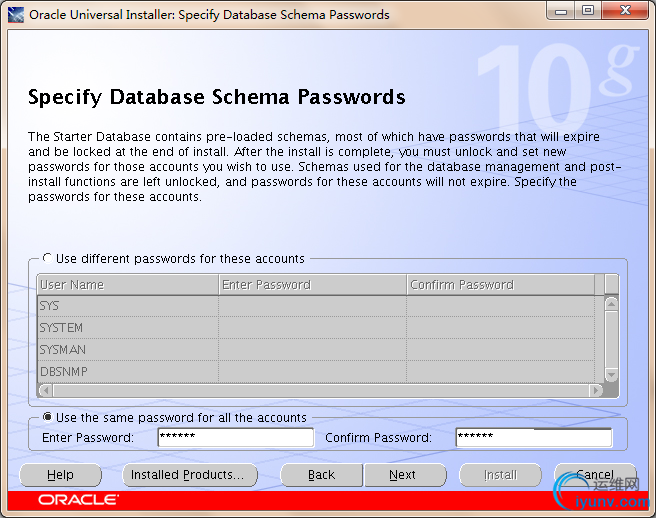Click the Enter Password column header
656x518 pixels.
tap(313, 285)
